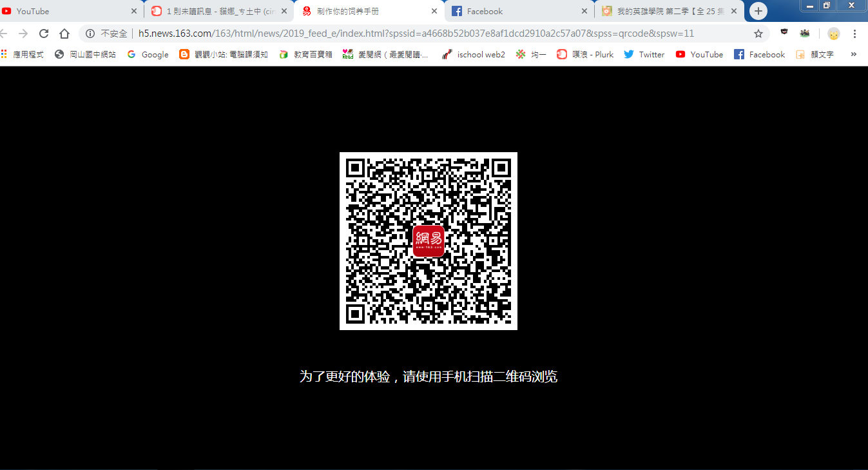
Task: Click the text 为了更好的体验，请使用手机扫描二维码浏览
Action: click(429, 377)
